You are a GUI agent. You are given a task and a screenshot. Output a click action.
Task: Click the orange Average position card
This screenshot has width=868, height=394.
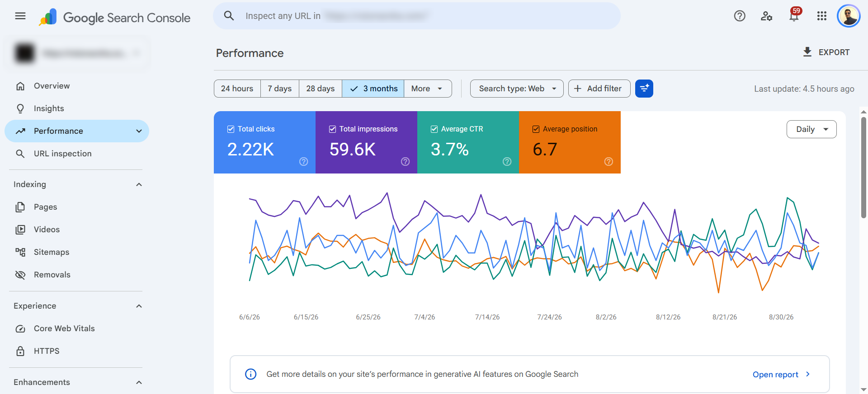570,142
